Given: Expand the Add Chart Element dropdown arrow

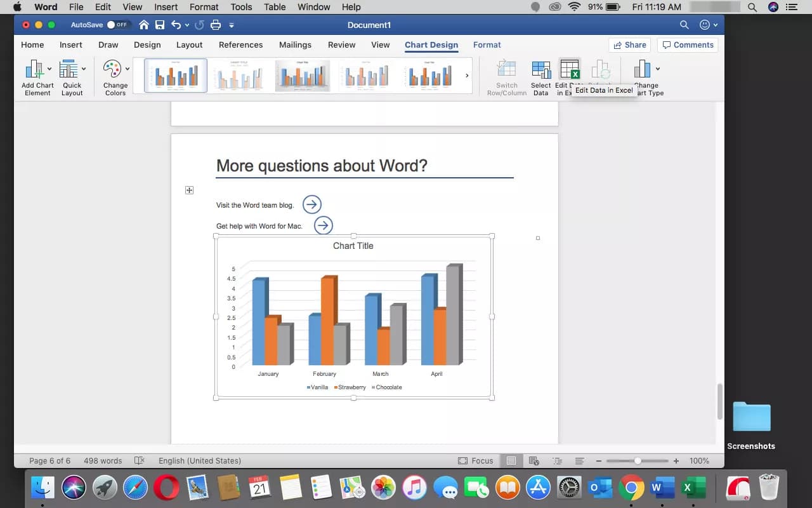Looking at the screenshot, I should pos(49,69).
